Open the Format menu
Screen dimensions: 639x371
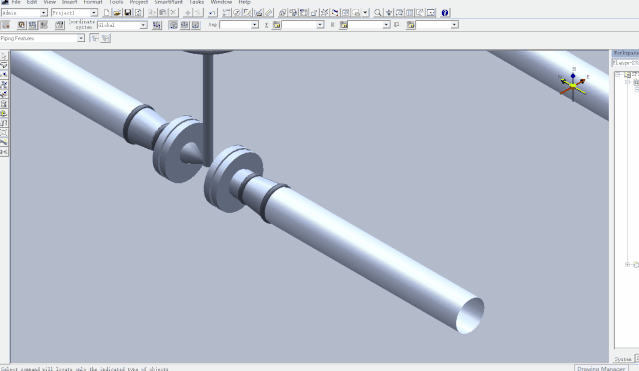point(93,2)
